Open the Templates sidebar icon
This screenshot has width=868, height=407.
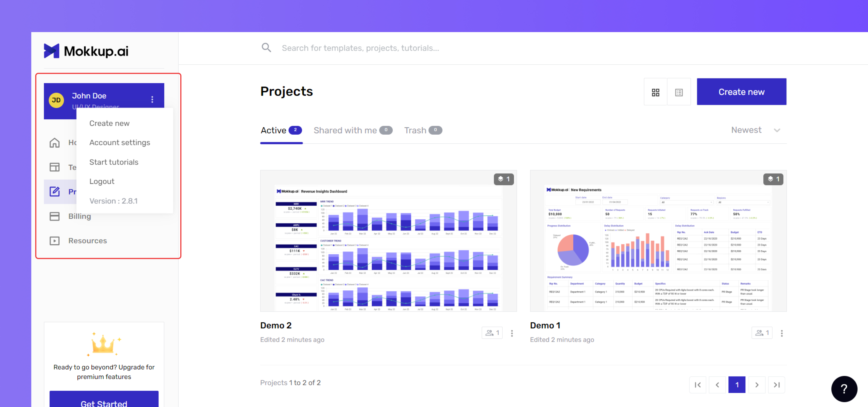click(x=55, y=167)
